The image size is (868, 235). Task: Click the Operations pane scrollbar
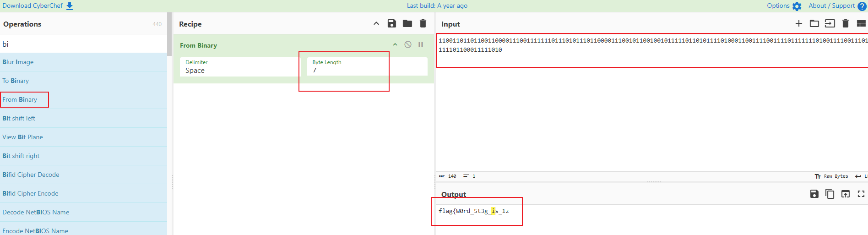(169, 34)
